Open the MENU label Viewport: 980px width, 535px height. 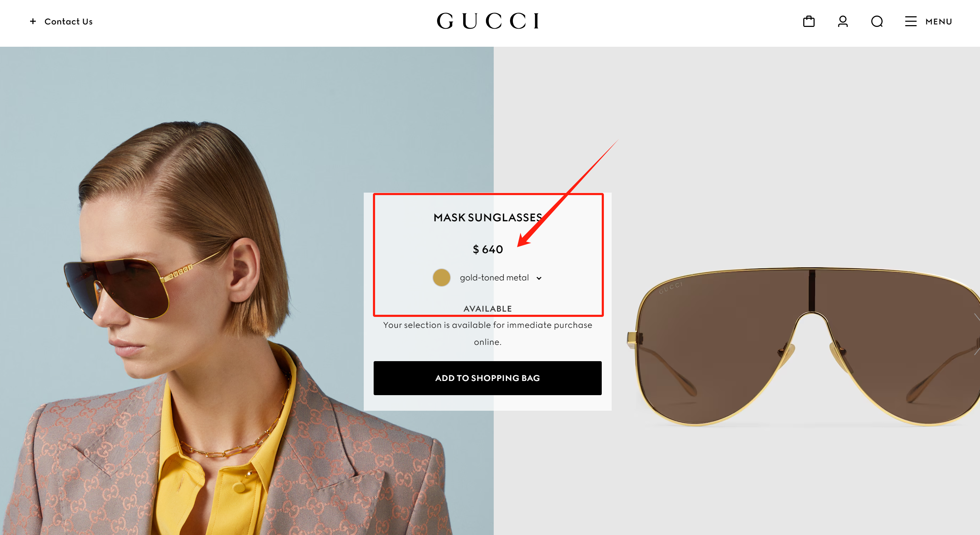click(939, 22)
